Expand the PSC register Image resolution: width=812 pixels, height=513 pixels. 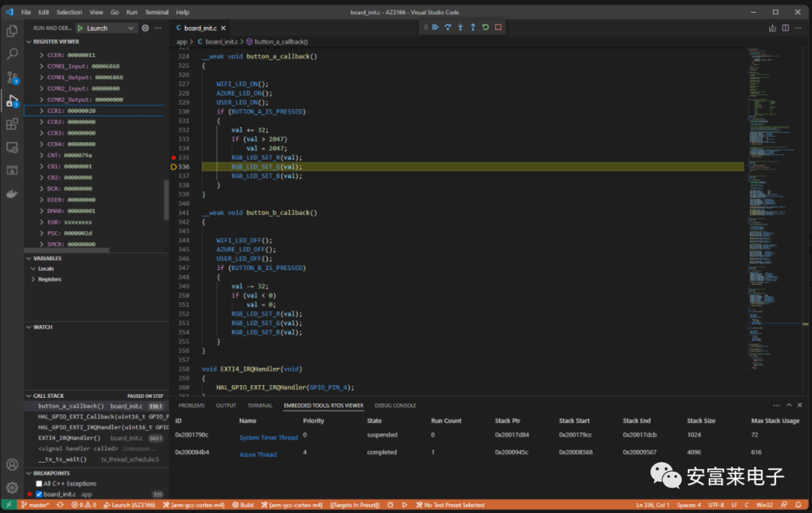[41, 233]
